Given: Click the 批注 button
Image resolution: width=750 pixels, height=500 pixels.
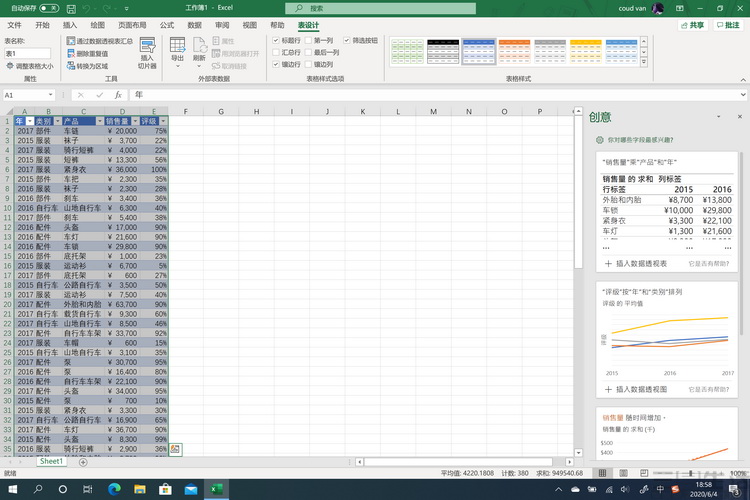Looking at the screenshot, I should click(x=728, y=25).
